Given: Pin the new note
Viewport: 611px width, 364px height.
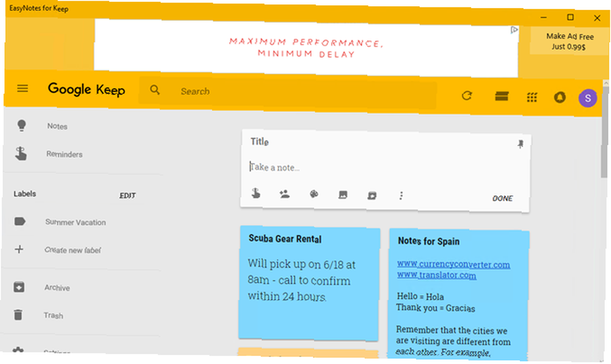Looking at the screenshot, I should tap(520, 144).
